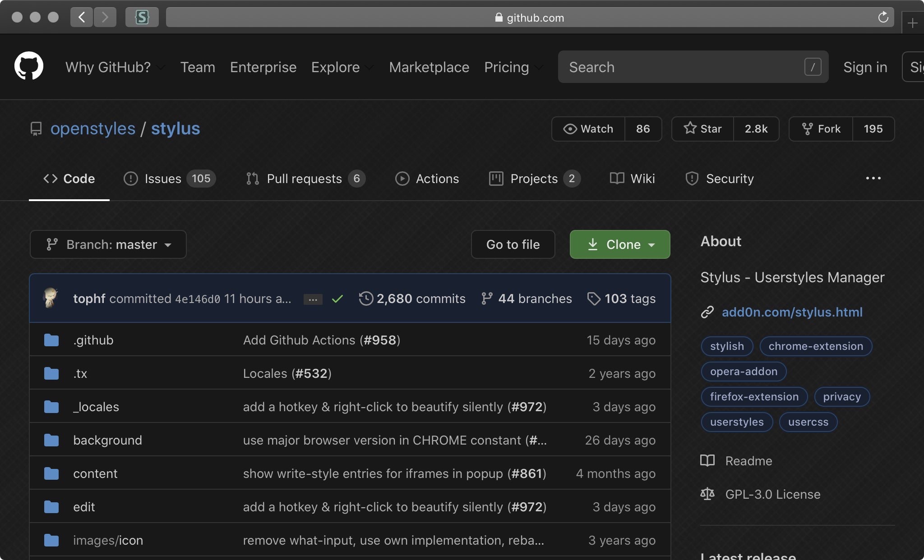Screen dimensions: 924x560
Task: Open the background folder
Action: click(107, 440)
